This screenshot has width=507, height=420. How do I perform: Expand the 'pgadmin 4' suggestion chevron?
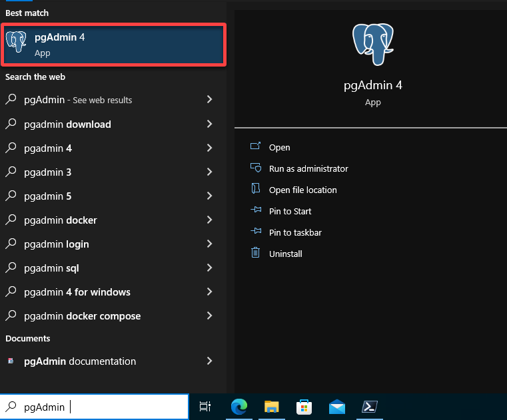[x=209, y=148]
